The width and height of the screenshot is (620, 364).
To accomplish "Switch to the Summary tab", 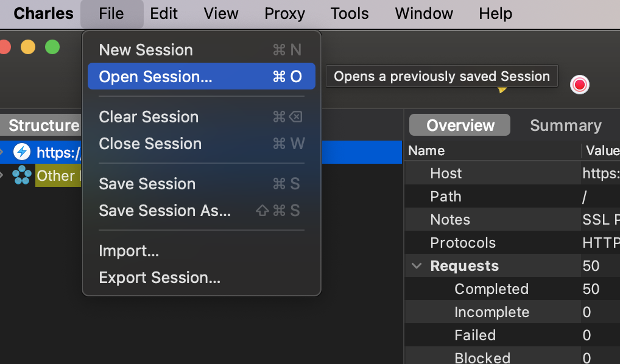I will point(565,125).
